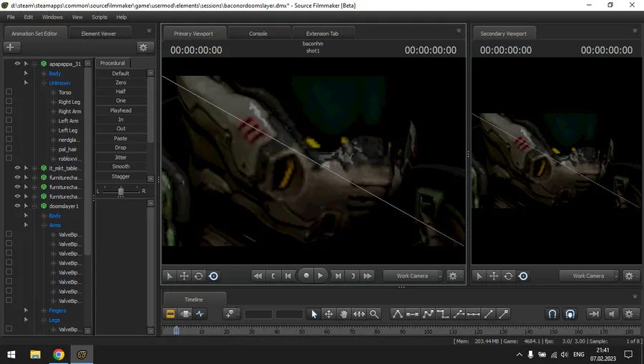The width and height of the screenshot is (644, 364).
Task: Open Primary Viewport gear settings
Action: point(453,276)
